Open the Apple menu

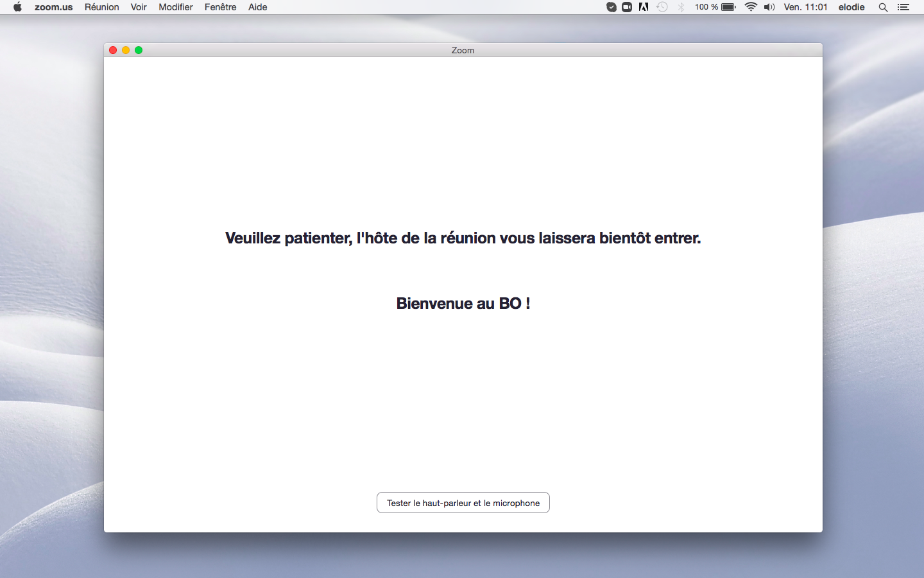tap(17, 7)
